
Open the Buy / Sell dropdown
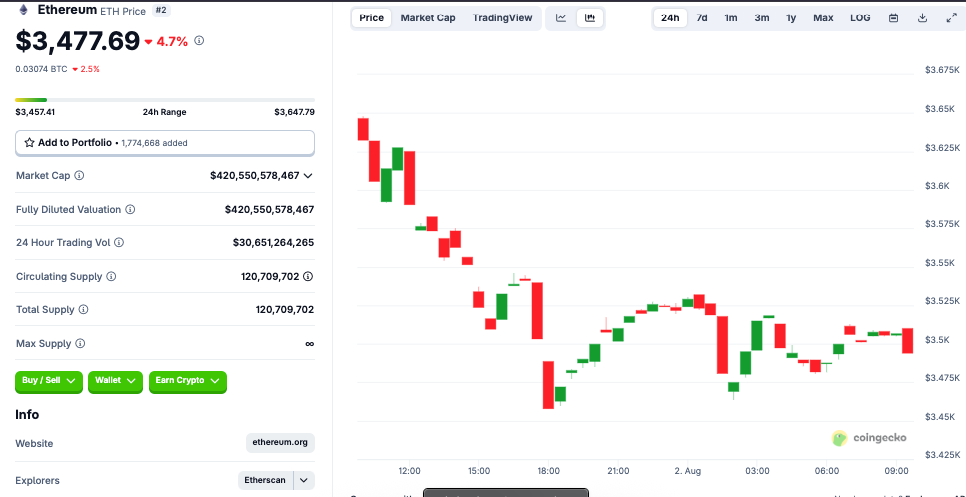[49, 381]
